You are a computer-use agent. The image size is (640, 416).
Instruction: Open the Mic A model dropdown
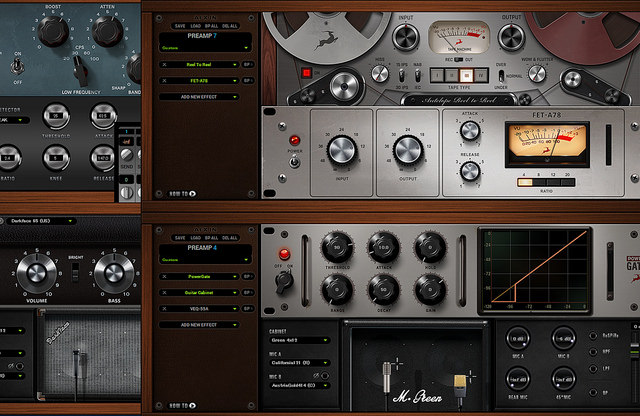[299, 363]
